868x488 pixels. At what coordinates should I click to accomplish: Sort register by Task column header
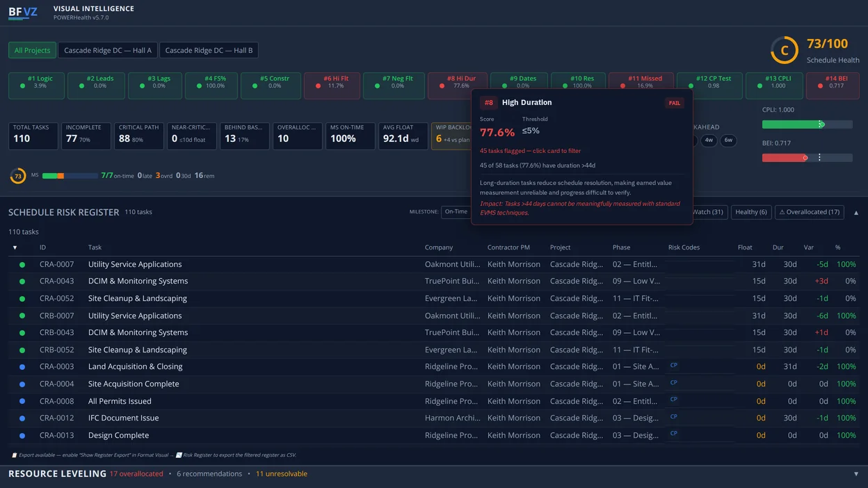click(x=95, y=247)
